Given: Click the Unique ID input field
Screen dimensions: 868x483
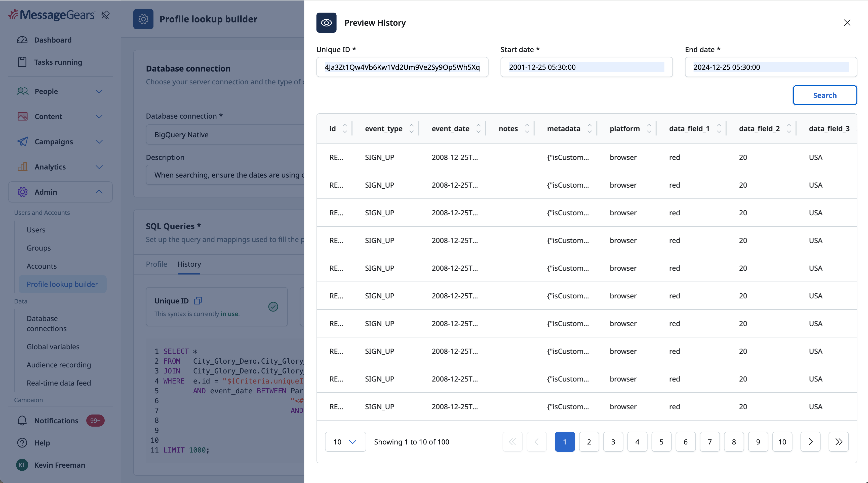Looking at the screenshot, I should coord(402,67).
